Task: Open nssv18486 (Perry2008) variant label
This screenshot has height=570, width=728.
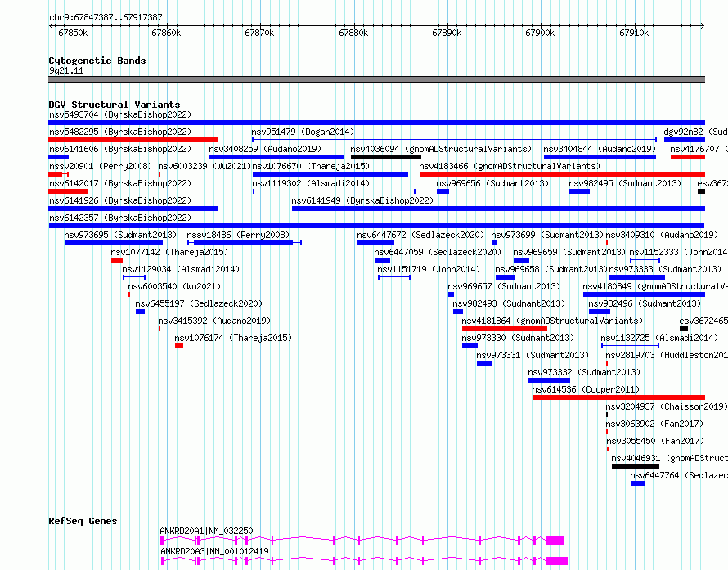Action: [x=238, y=235]
